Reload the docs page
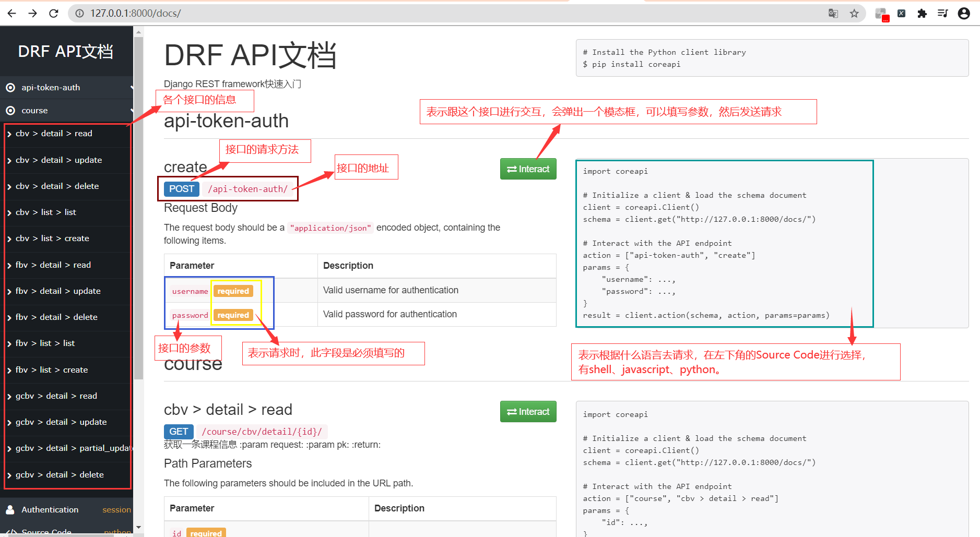The height and width of the screenshot is (537, 980). coord(53,13)
